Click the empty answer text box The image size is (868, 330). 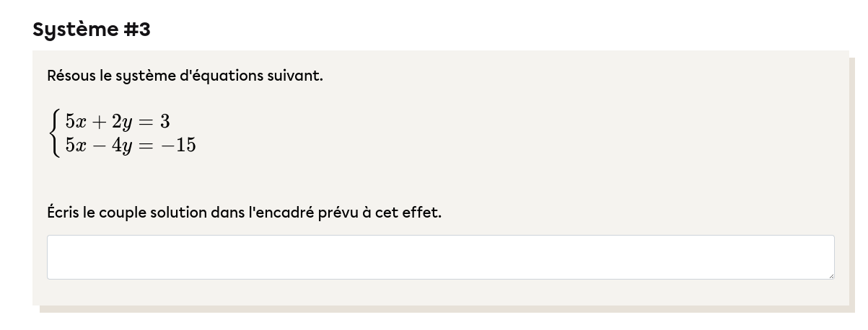(440, 257)
